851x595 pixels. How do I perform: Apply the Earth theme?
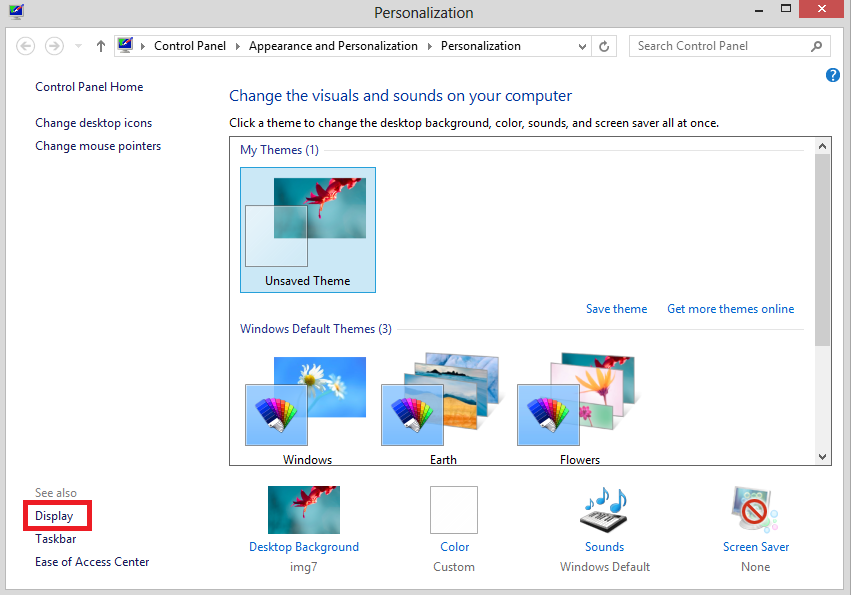click(442, 408)
